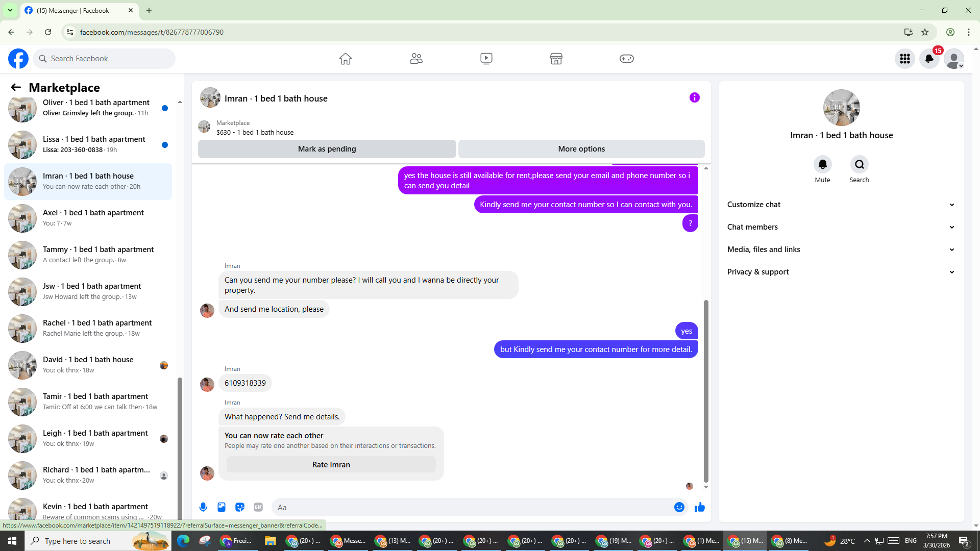Viewport: 980px width, 551px height.
Task: Open the emoji picker in message box
Action: [x=679, y=507]
